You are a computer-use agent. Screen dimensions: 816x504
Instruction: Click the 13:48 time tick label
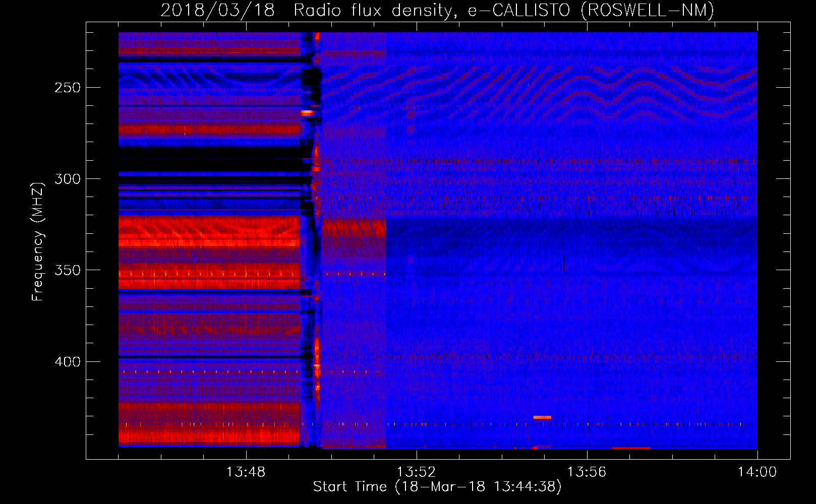[x=246, y=472]
